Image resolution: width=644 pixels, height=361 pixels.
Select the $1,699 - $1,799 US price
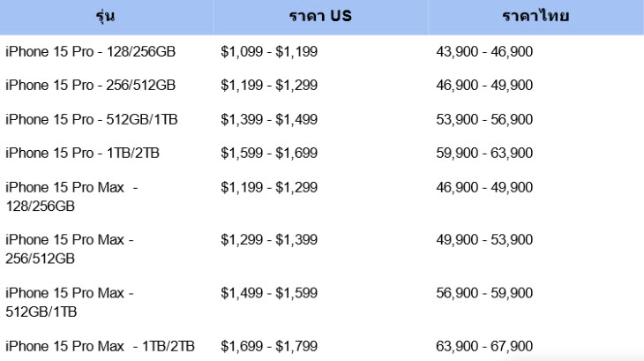pyautogui.click(x=269, y=346)
